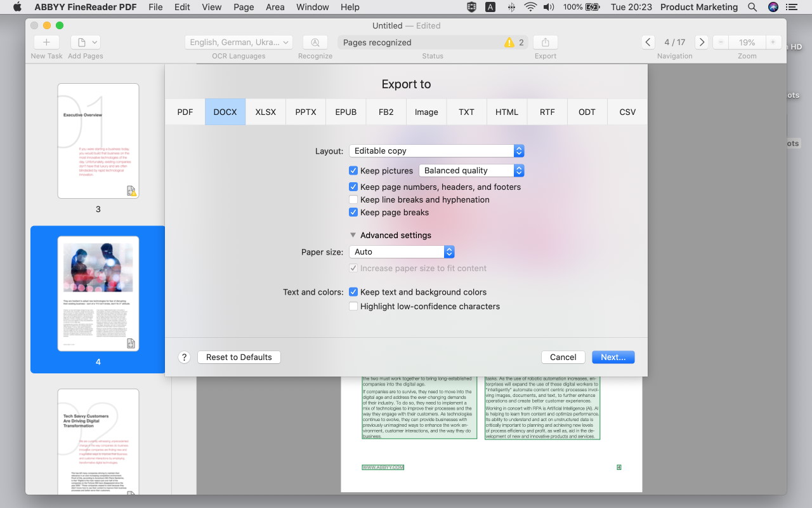Go to the next page arrow
Image resolution: width=812 pixels, height=508 pixels.
click(x=701, y=43)
